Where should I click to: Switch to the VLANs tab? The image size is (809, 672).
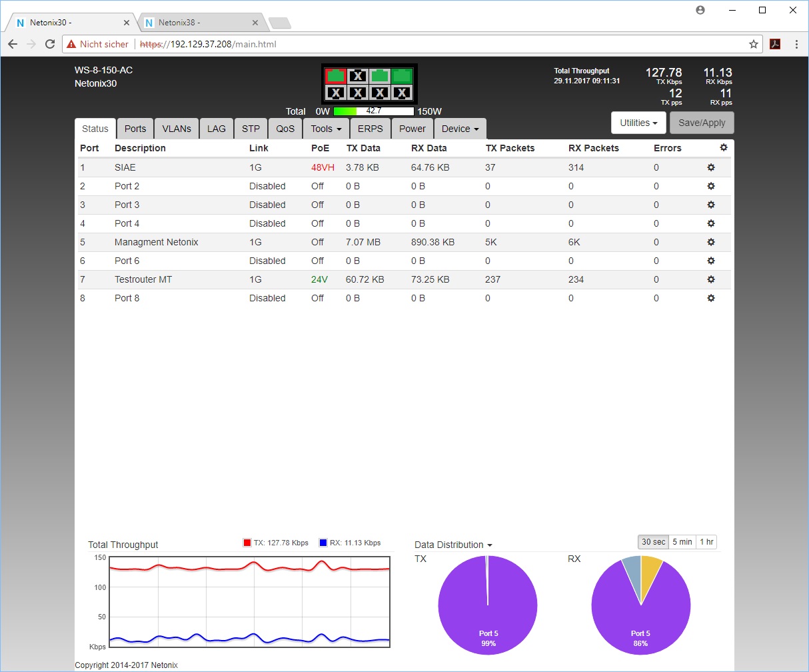pyautogui.click(x=177, y=129)
